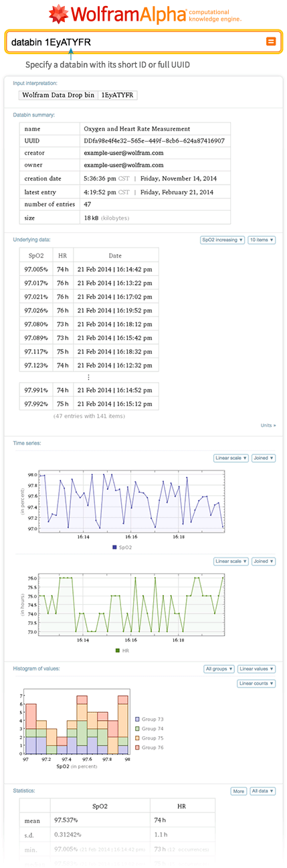The width and height of the screenshot is (287, 868).
Task: Click '1EyATYFR' in input interpretation
Action: coord(117,96)
